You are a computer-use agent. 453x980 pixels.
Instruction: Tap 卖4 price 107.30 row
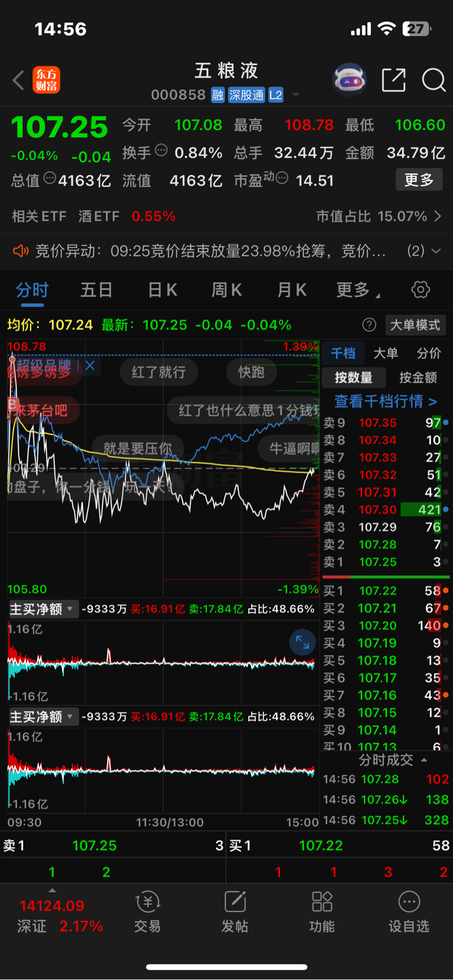click(386, 510)
